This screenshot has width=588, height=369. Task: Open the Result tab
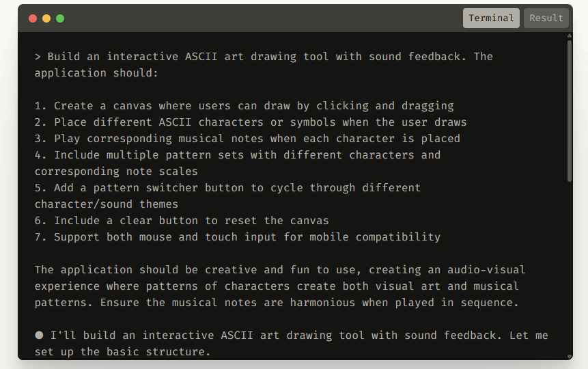click(x=546, y=18)
